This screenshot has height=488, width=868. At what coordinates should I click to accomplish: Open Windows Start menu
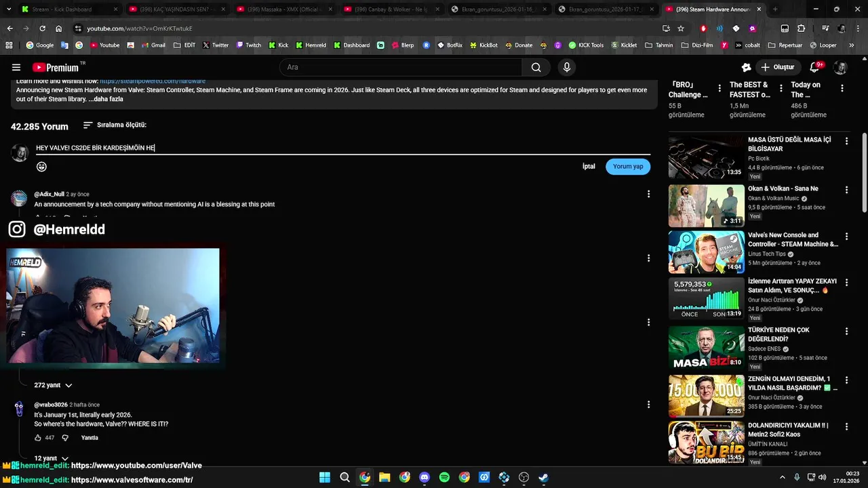pyautogui.click(x=325, y=477)
